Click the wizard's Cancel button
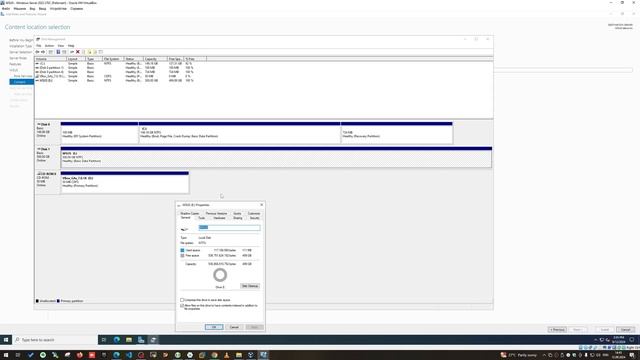Screen dimensions: 640x360 626,329
